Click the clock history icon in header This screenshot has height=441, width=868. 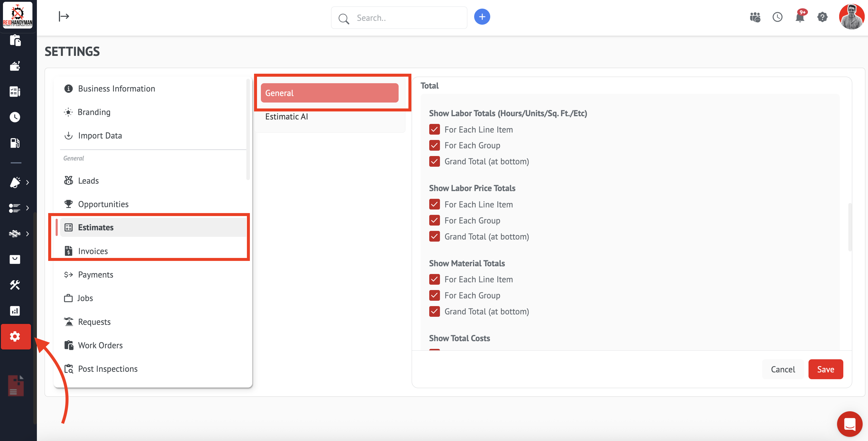777,17
